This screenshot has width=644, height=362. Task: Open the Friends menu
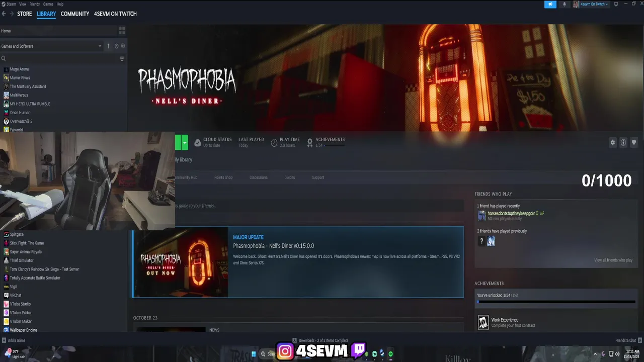click(35, 4)
